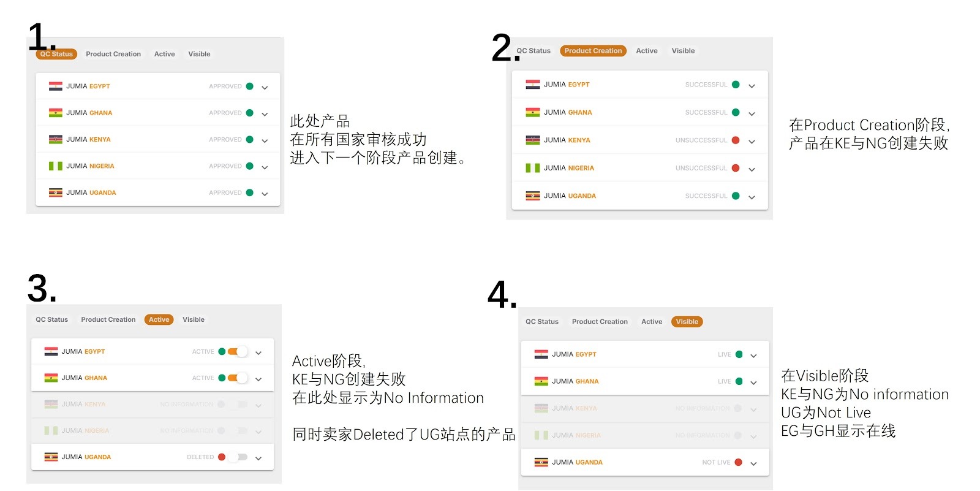Click Kenya flag in Product Creation panel
The image size is (980, 491).
(x=532, y=140)
